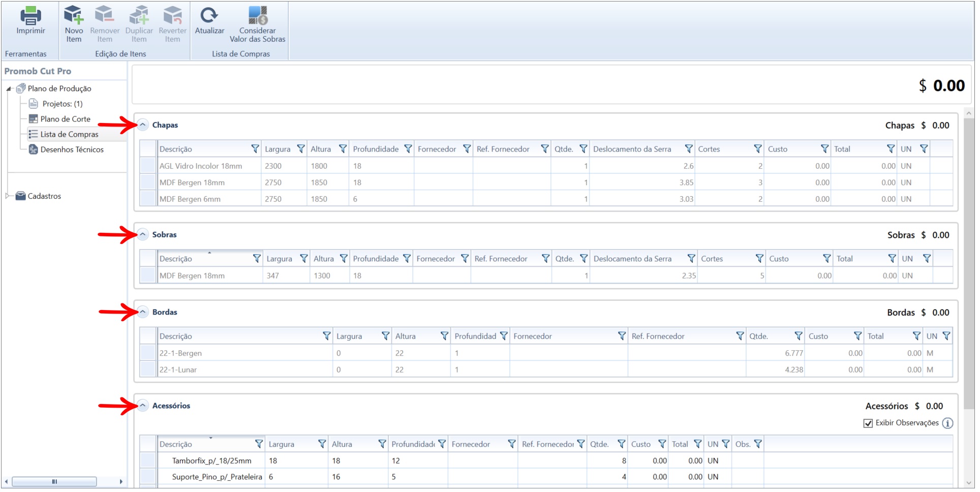This screenshot has width=980, height=492.
Task: Collapse the Sobras section
Action: [143, 234]
